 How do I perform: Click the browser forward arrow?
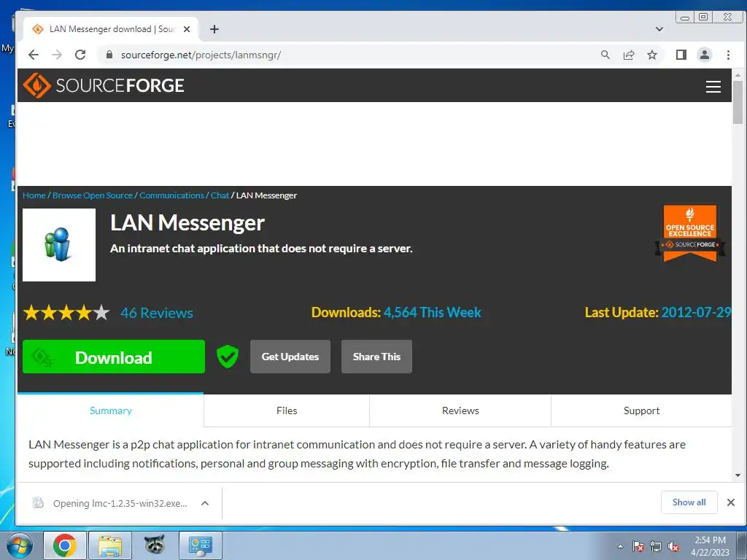57,55
